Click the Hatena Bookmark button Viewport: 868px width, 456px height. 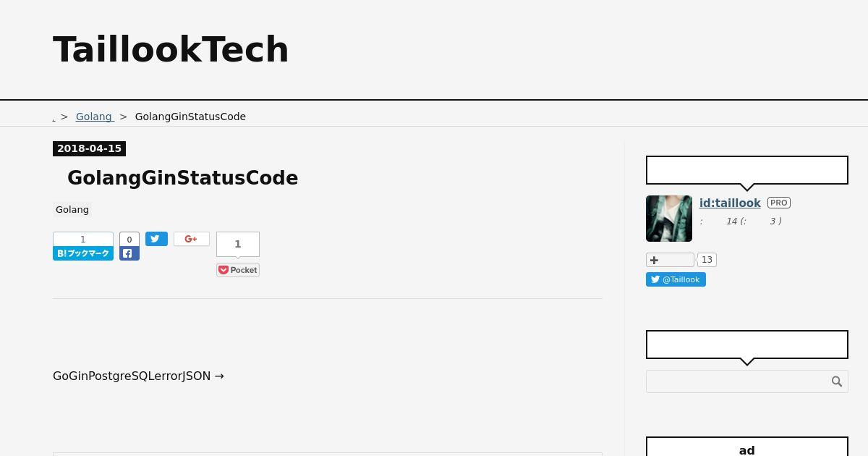[x=83, y=253]
